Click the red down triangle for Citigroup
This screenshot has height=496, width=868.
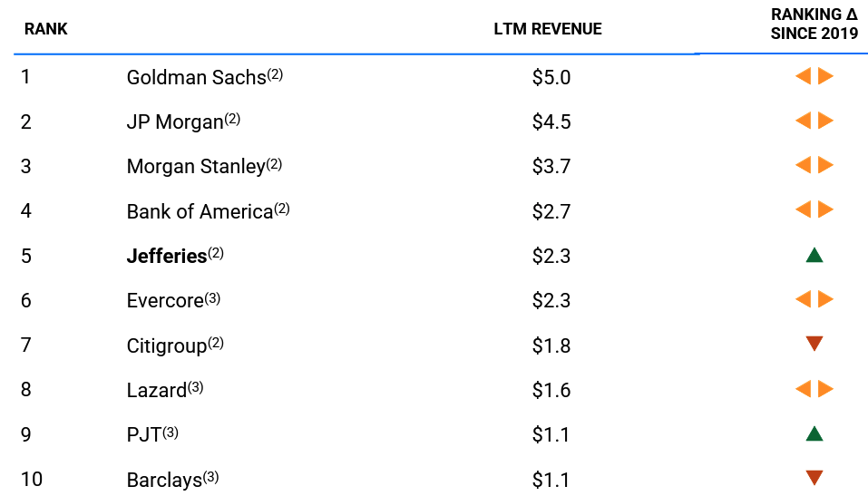[814, 344]
